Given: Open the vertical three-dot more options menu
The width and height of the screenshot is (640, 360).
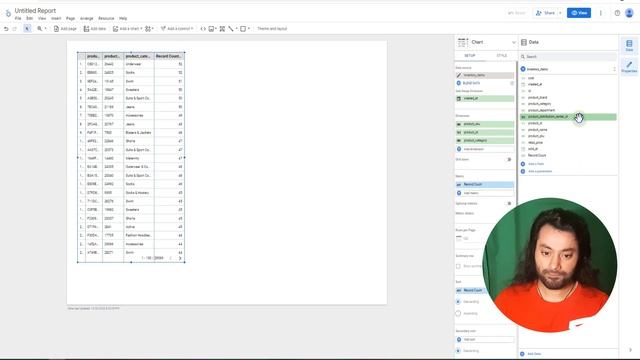Looking at the screenshot, I should 600,13.
